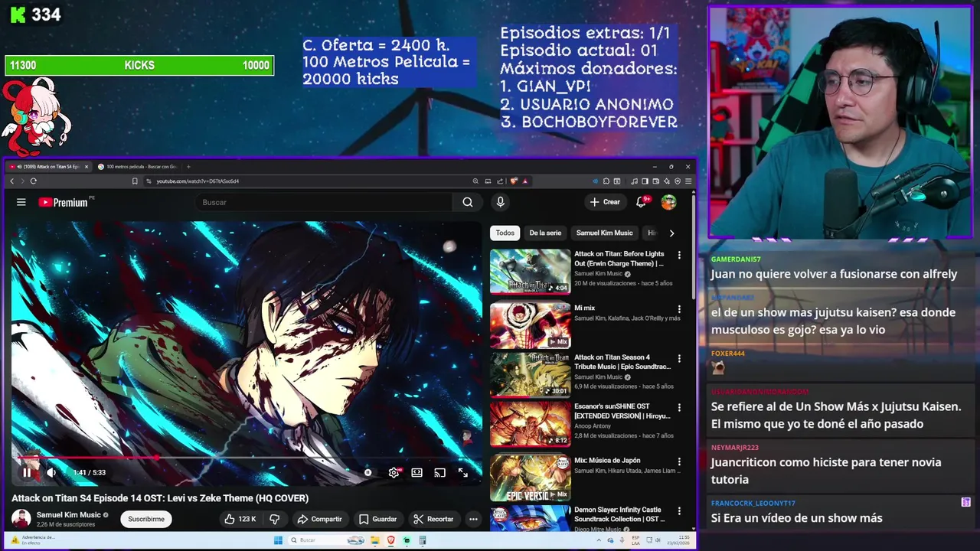
Task: Go back with the browser back arrow
Action: pyautogui.click(x=11, y=181)
